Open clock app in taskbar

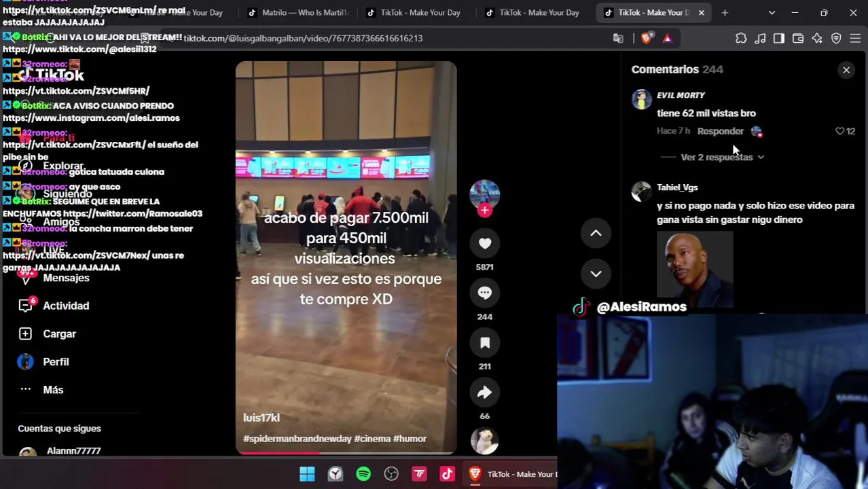click(x=336, y=474)
